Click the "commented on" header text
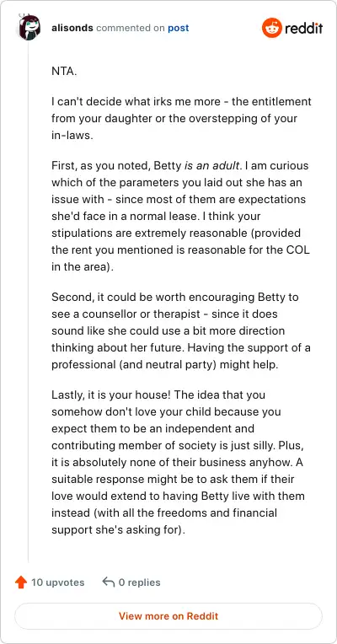337x644 pixels. (130, 29)
